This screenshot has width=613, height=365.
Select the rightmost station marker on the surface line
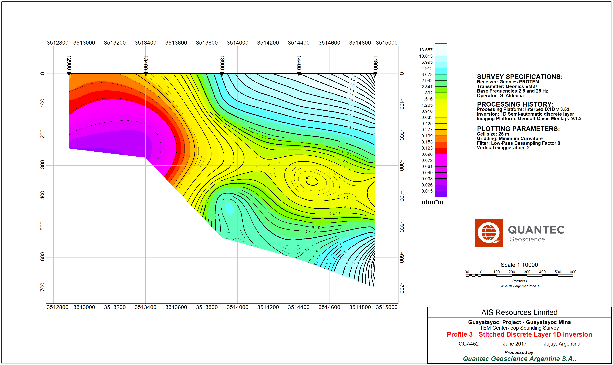click(x=375, y=66)
